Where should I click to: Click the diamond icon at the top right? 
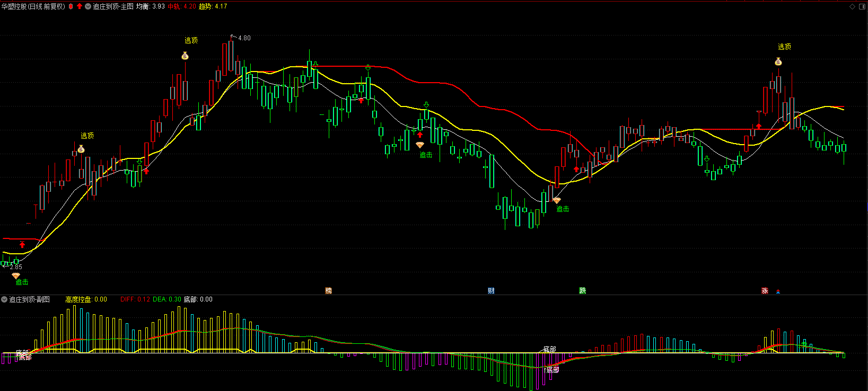(x=853, y=6)
